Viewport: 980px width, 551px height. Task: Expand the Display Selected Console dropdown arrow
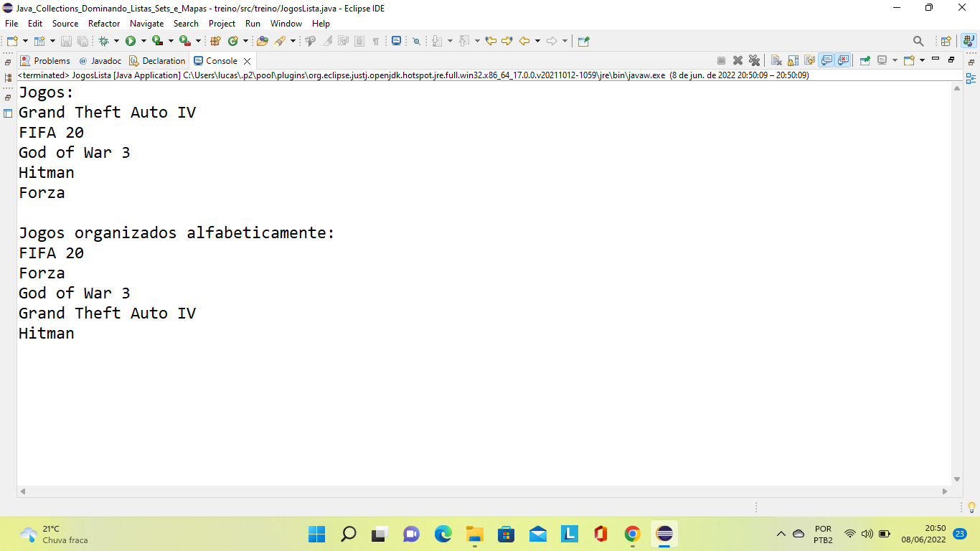click(x=895, y=60)
